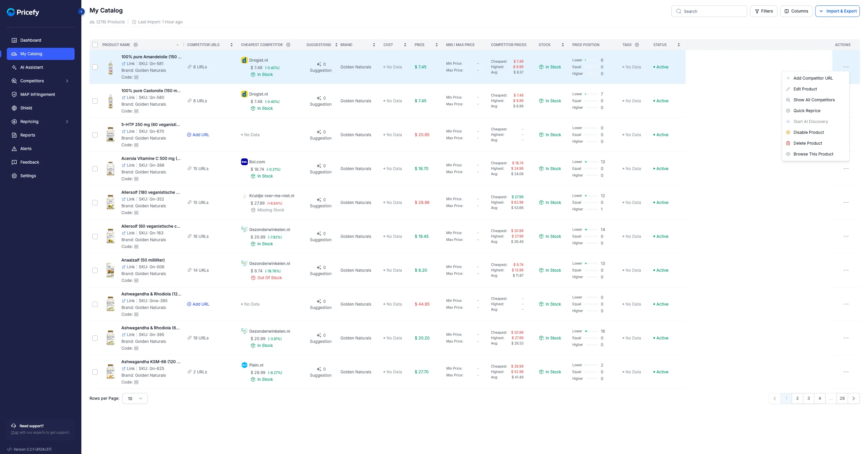Open 15 URLs for Acerola Vitamine C
This screenshot has height=454, width=868.
point(198,169)
